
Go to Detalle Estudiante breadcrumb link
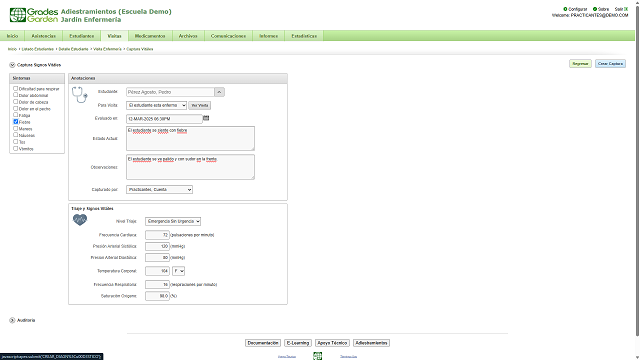click(73, 49)
